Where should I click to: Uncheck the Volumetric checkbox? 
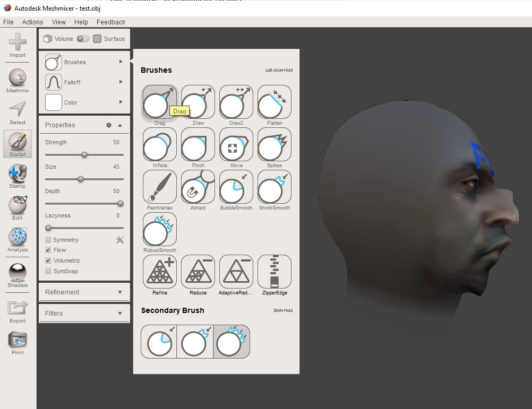click(48, 260)
